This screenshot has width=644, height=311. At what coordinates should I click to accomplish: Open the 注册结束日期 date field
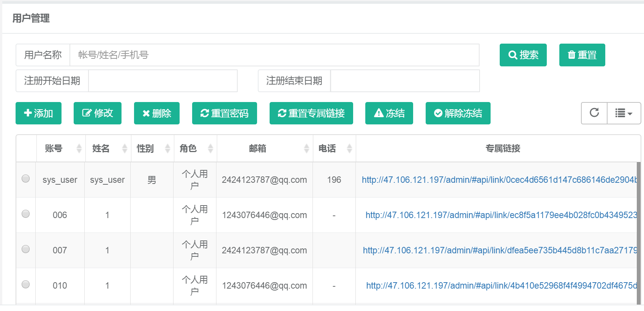(x=405, y=81)
